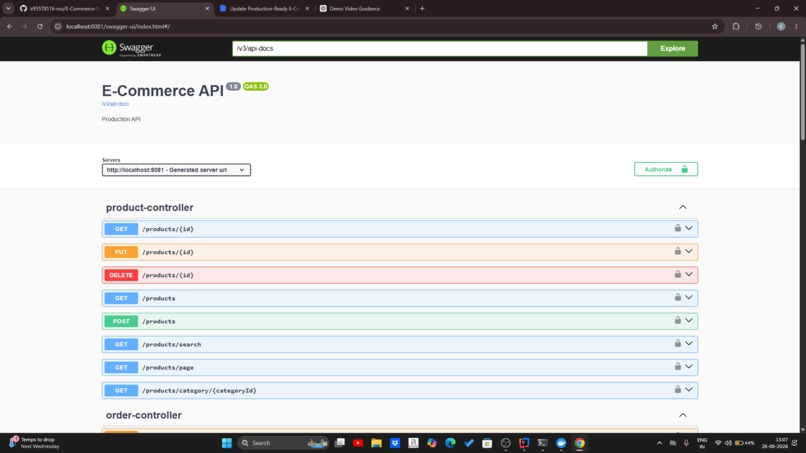Open a new browser tab
The image size is (806, 453).
point(422,8)
